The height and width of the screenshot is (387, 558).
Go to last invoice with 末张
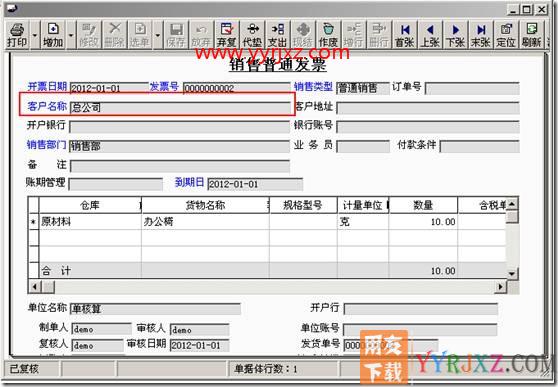480,35
